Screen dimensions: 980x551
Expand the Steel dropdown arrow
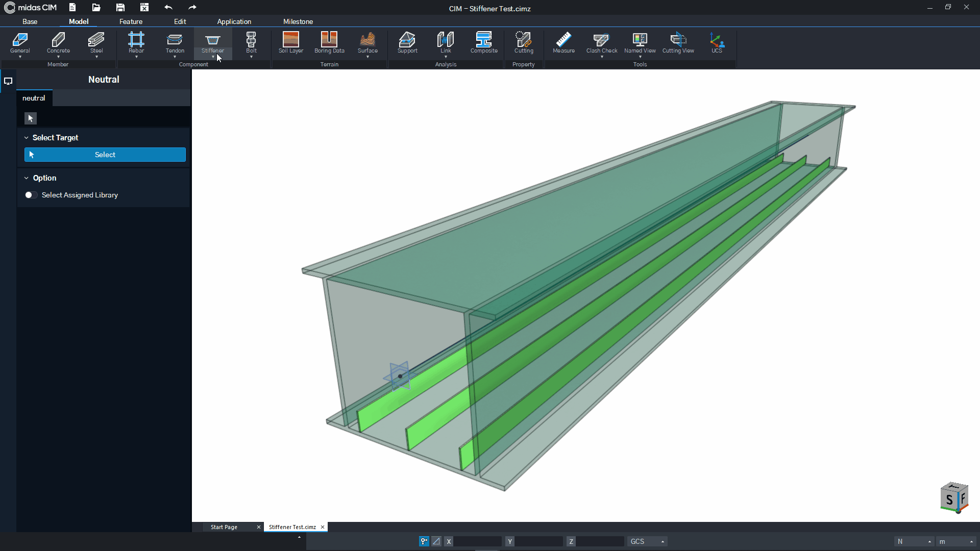96,57
